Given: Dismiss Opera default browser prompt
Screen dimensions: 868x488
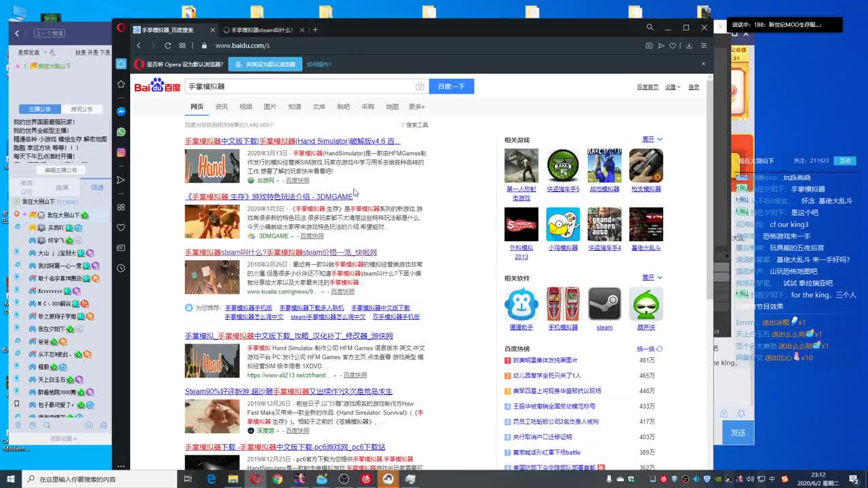Looking at the screenshot, I should pos(703,64).
